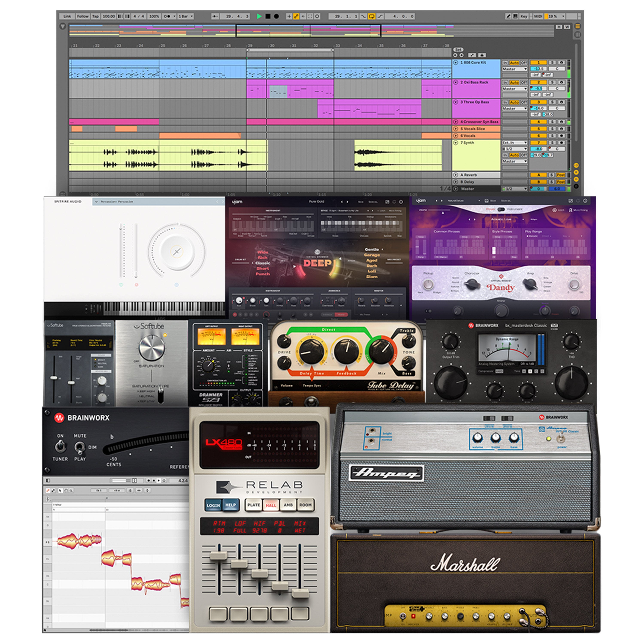This screenshot has width=644, height=644.
Task: Solo the 1 808 Core Kit track
Action: [x=553, y=62]
